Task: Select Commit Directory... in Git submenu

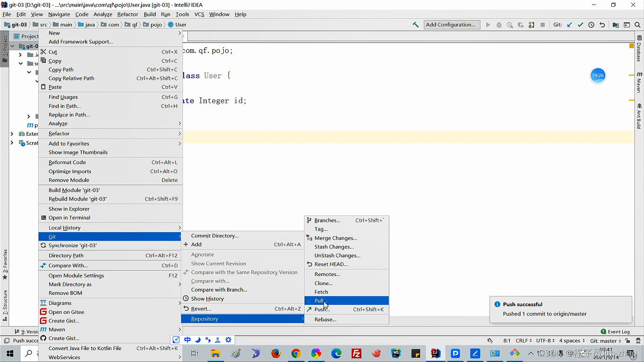Action: click(x=243, y=235)
